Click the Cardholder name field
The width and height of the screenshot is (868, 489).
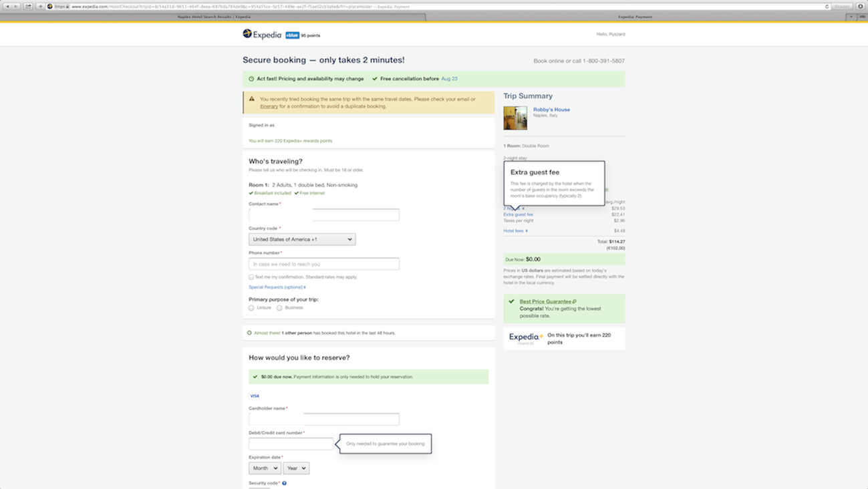(x=324, y=419)
